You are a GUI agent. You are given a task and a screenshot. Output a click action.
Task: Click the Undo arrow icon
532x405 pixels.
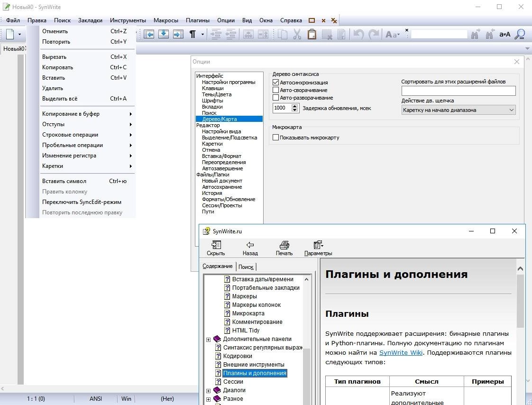pos(358,34)
